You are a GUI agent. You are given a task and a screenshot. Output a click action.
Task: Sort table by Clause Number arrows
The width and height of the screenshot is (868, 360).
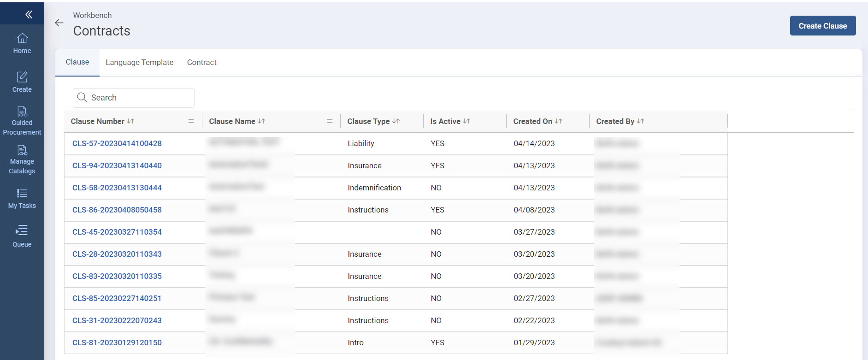click(x=130, y=121)
